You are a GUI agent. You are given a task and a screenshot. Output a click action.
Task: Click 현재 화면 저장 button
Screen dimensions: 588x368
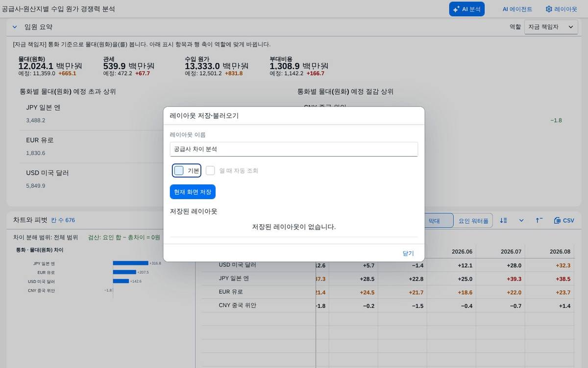click(x=193, y=192)
